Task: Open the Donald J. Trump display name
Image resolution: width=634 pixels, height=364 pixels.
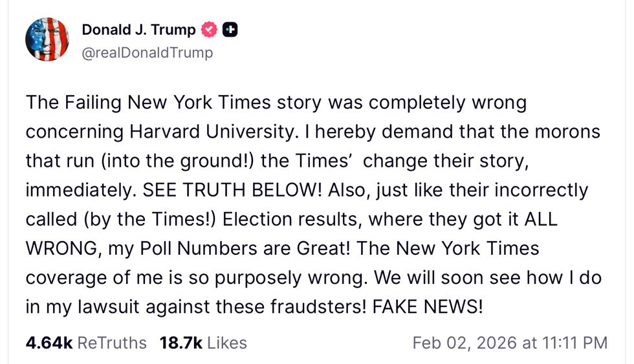Action: 138,30
